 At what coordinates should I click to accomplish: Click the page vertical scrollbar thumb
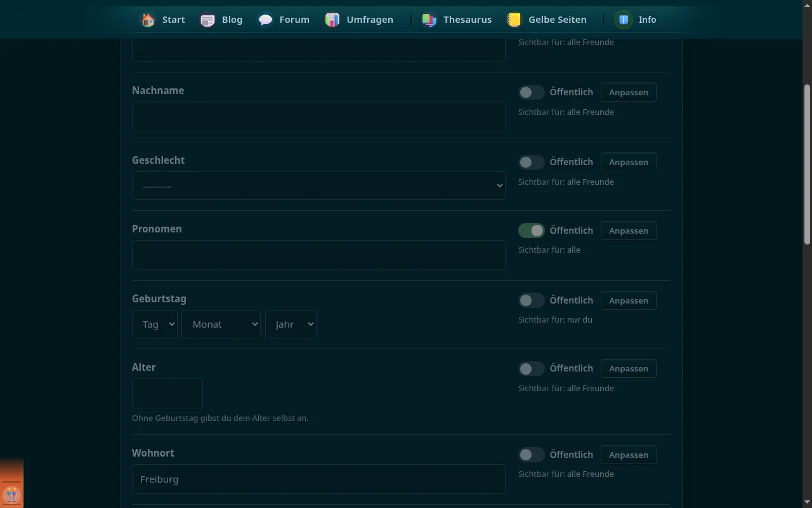coord(807,164)
